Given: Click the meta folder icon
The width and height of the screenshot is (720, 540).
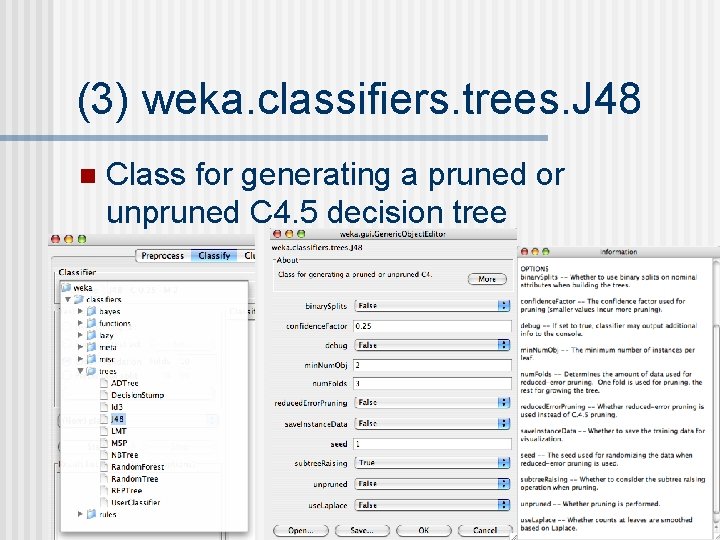Looking at the screenshot, I should 91,347.
